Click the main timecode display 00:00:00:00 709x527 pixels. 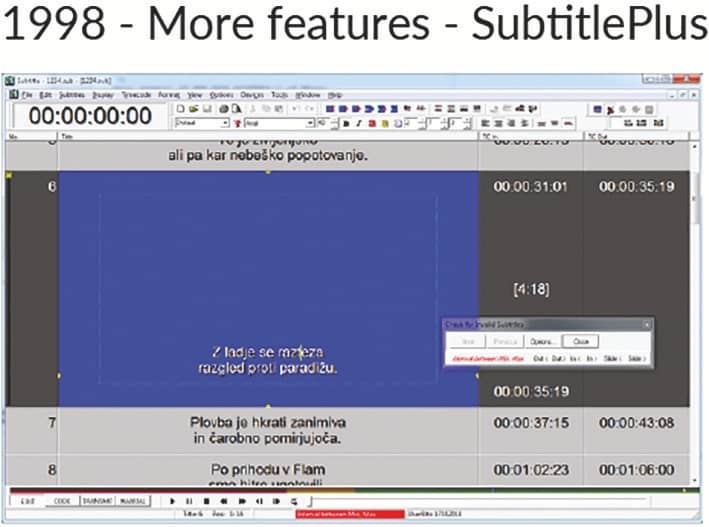pos(90,116)
